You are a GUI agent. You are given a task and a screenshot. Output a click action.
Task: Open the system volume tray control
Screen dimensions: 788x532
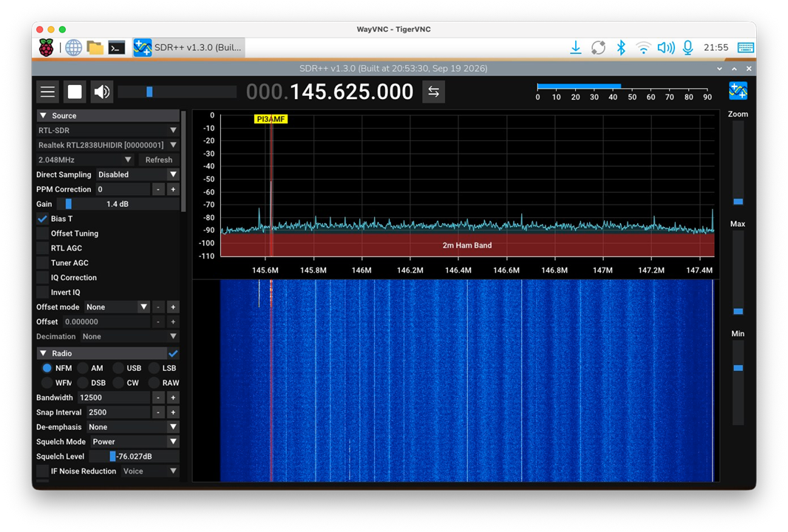pyautogui.click(x=666, y=48)
